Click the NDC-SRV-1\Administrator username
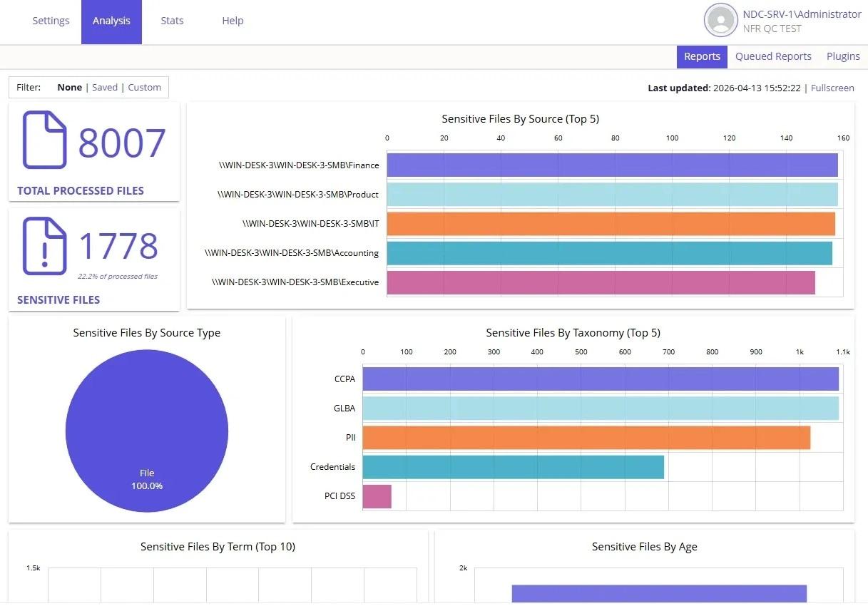The image size is (868, 611). tap(802, 14)
